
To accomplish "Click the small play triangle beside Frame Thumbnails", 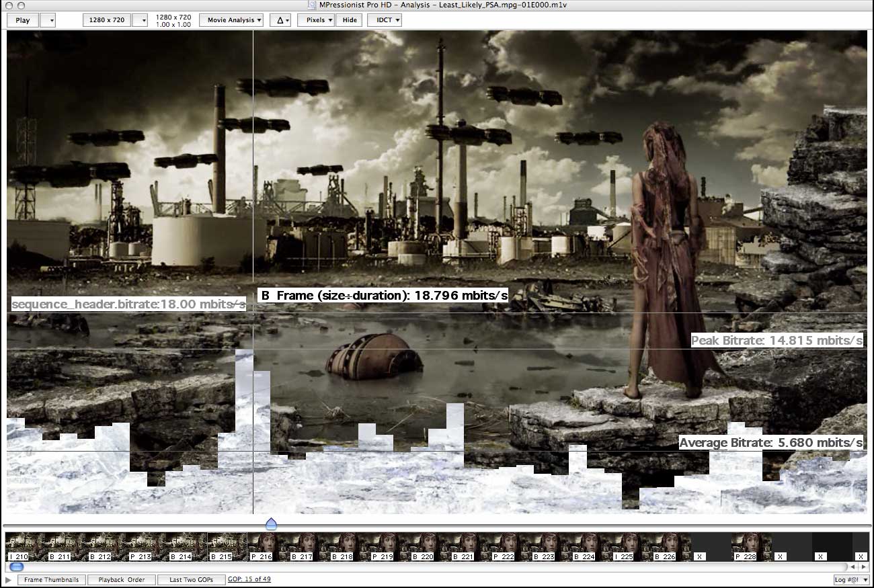I will [9, 579].
